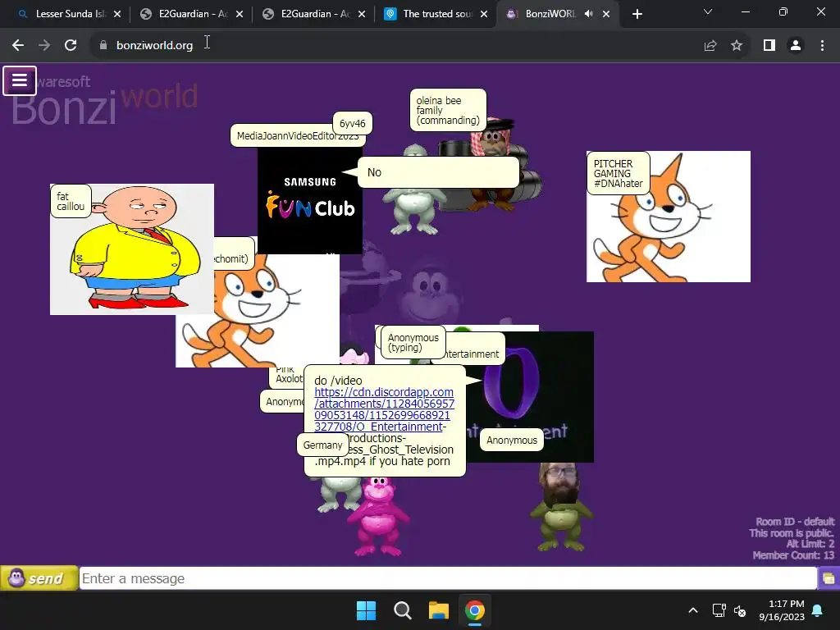The height and width of the screenshot is (630, 840).
Task: Go back to previous page
Action: 18,46
